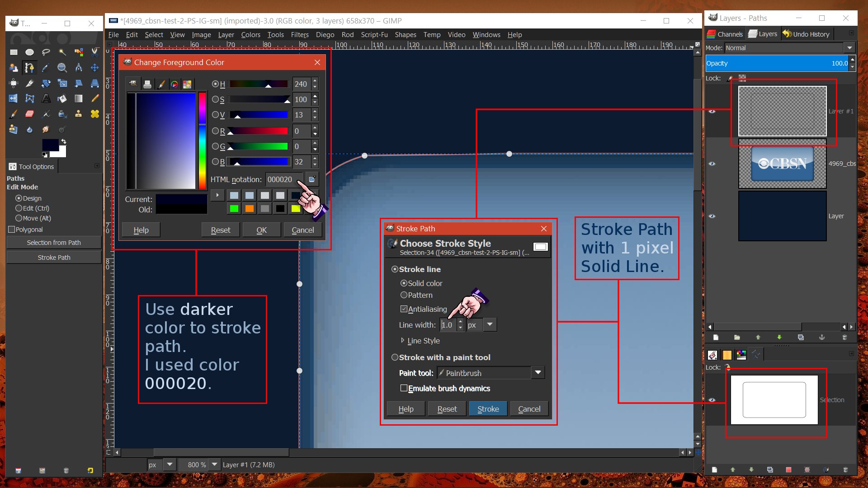Open Layers dock tab configuration menu

pos(851,33)
